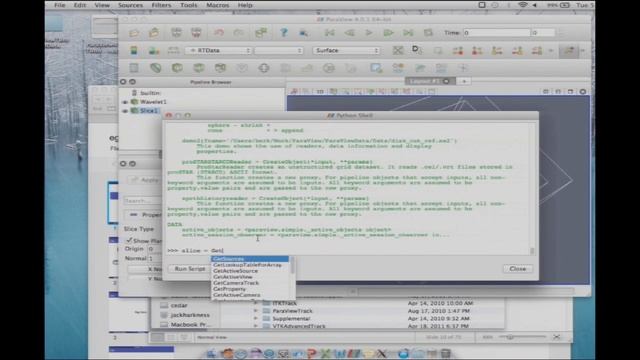Viewport: 640px width, 360px height.
Task: Jump to the last frame
Action: [408, 33]
